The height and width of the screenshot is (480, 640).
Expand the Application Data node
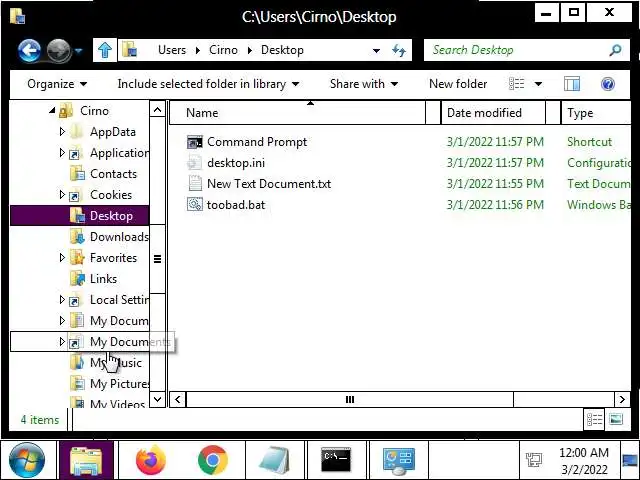[x=62, y=153]
